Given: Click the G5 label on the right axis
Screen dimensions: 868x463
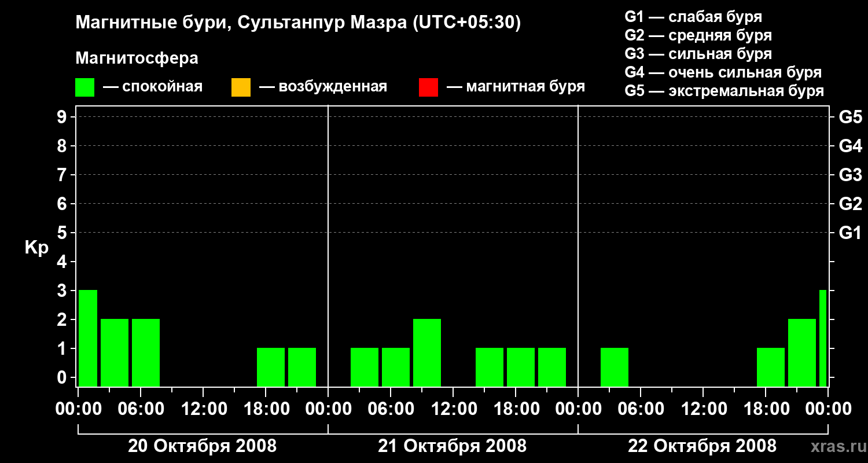Looking at the screenshot, I should (851, 117).
